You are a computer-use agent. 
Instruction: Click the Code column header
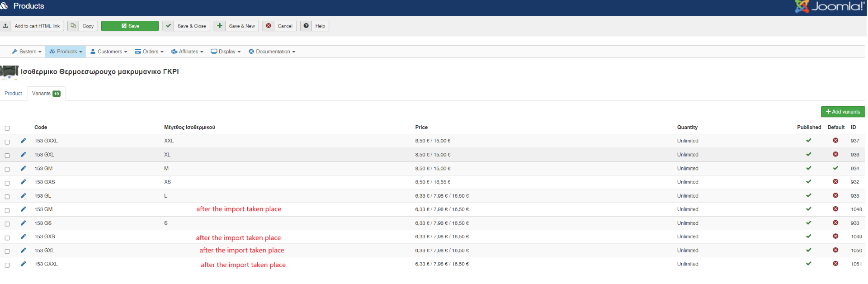pos(41,128)
